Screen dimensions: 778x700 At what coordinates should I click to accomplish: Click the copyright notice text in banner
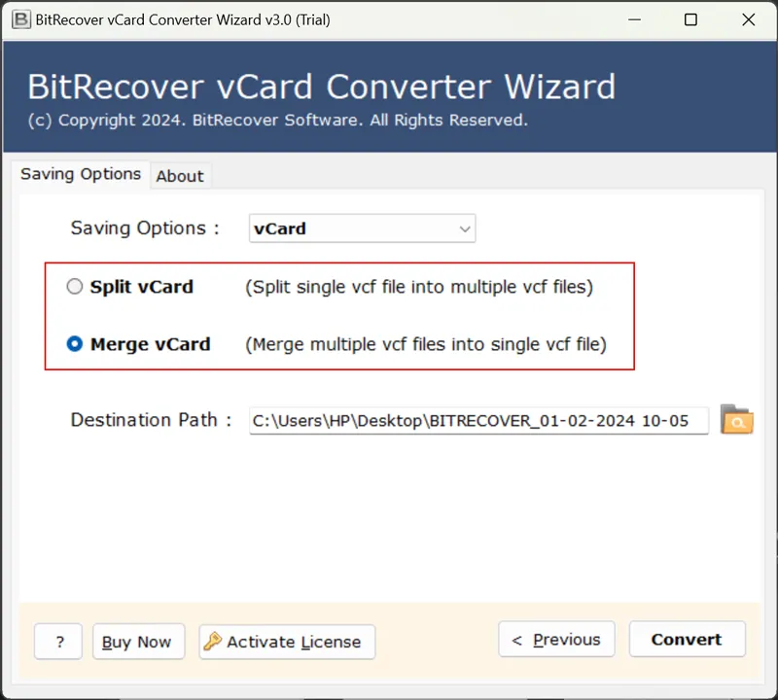(x=277, y=121)
